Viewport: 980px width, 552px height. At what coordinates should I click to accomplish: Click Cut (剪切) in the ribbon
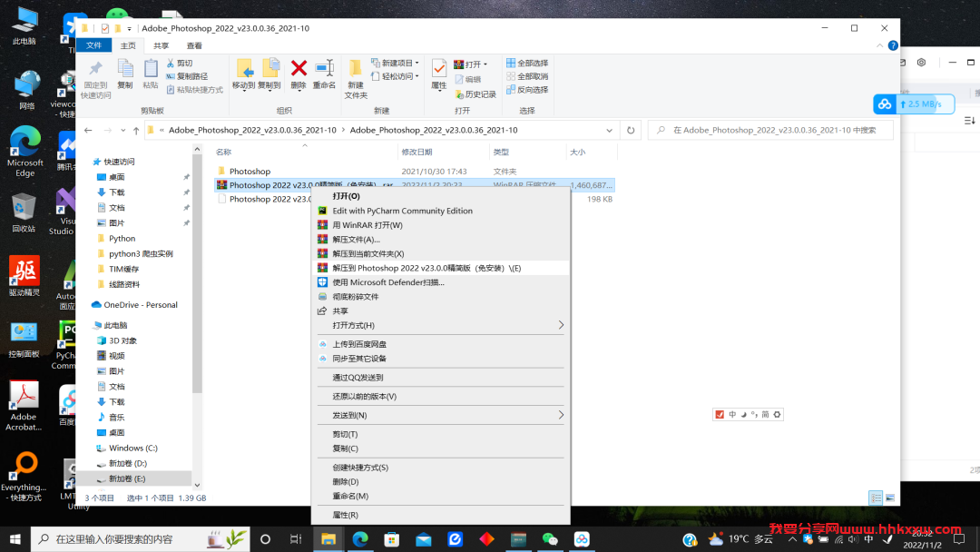point(180,64)
